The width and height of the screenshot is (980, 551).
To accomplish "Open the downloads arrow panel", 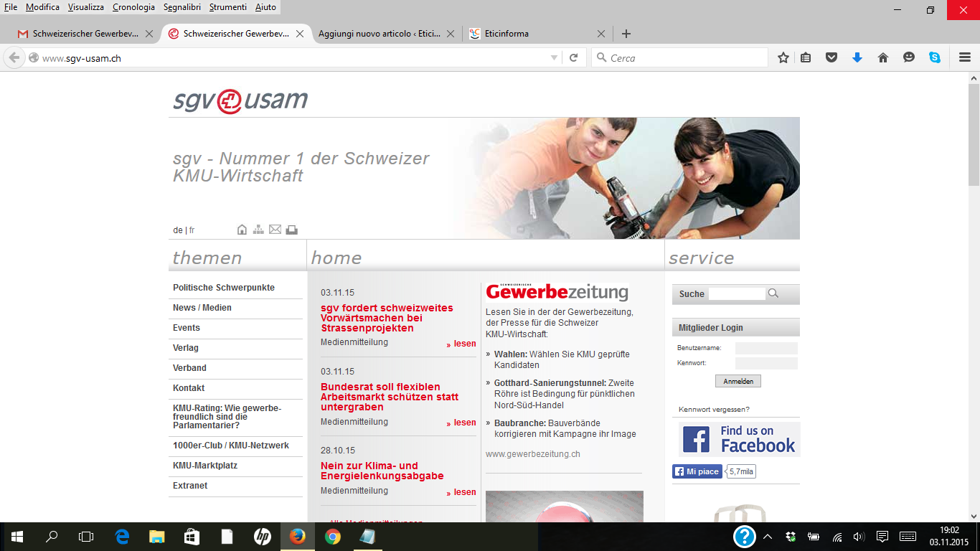I will 857,58.
